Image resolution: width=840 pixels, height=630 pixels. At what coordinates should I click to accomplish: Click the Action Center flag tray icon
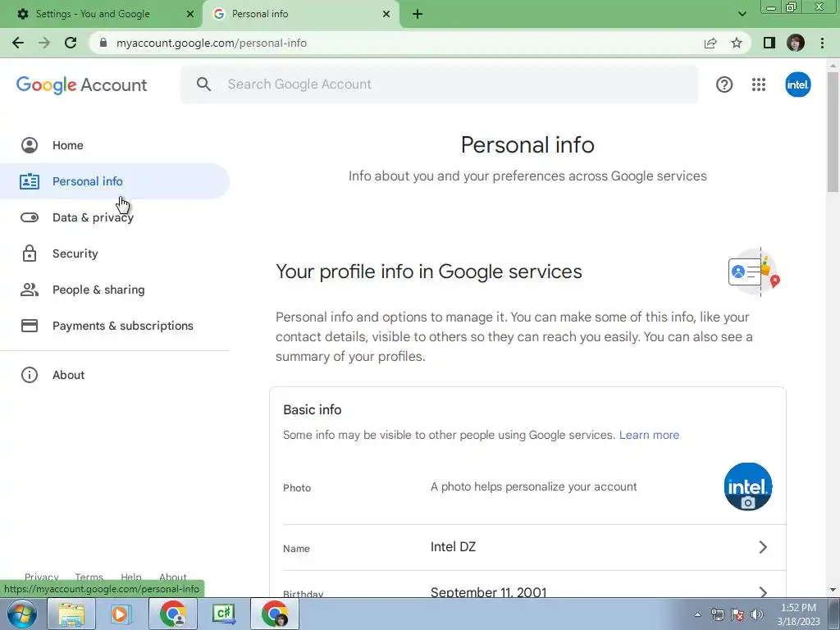point(737,614)
